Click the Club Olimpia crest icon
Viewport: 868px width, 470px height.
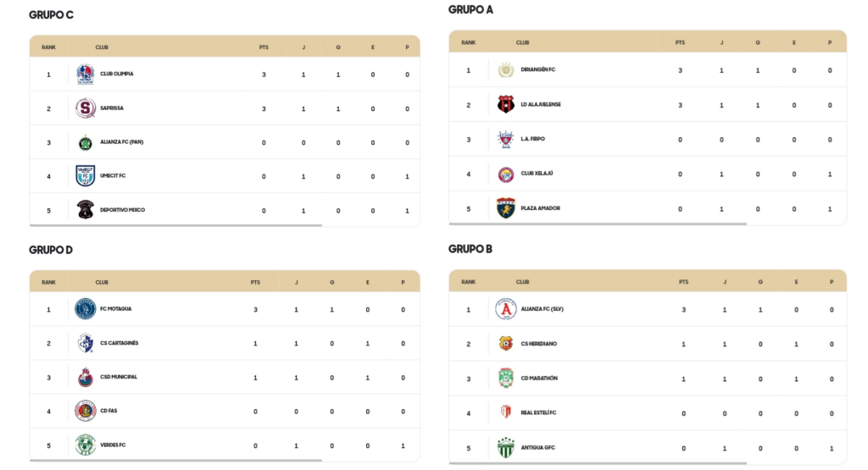(x=86, y=74)
